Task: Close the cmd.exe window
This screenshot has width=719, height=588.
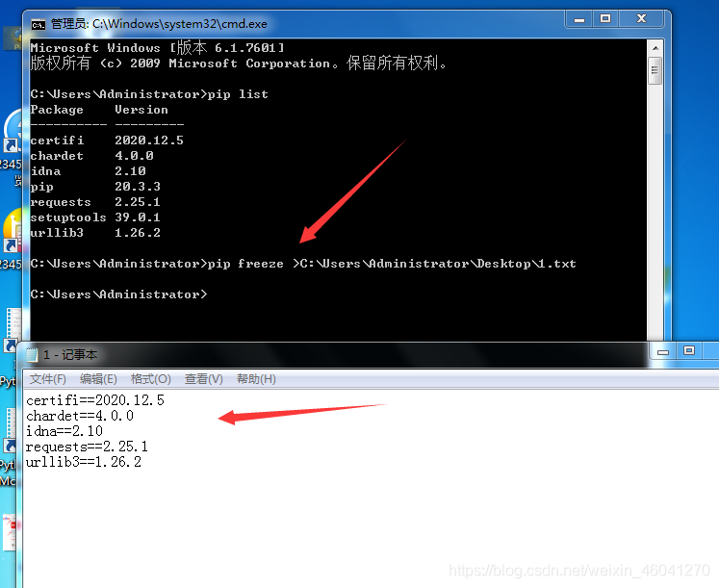Action: (641, 19)
